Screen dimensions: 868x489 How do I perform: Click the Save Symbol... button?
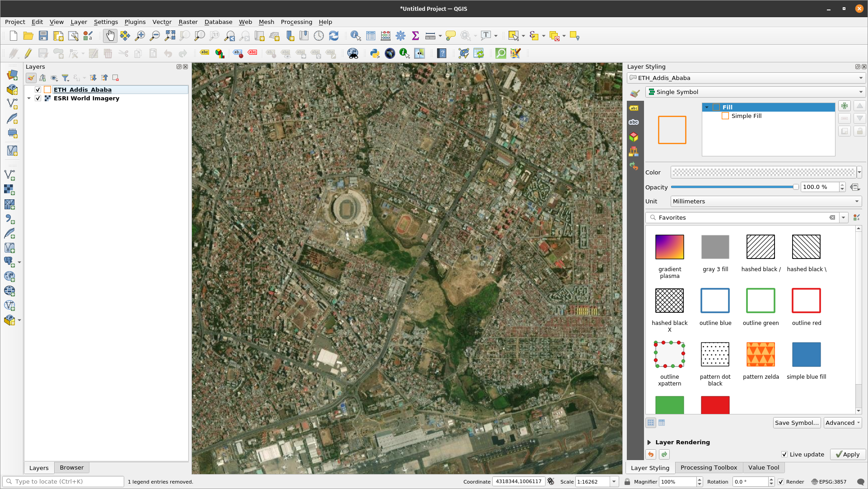click(x=797, y=423)
